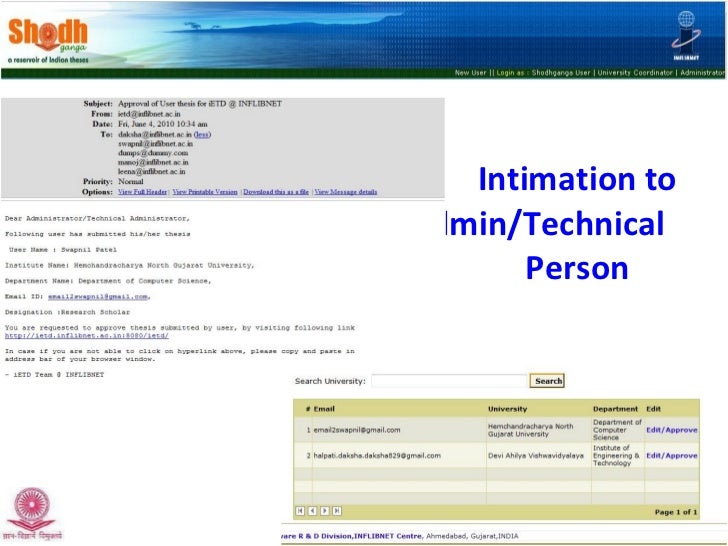Click the Shodhganga logo
Image resolution: width=728 pixels, height=546 pixels.
[48, 41]
